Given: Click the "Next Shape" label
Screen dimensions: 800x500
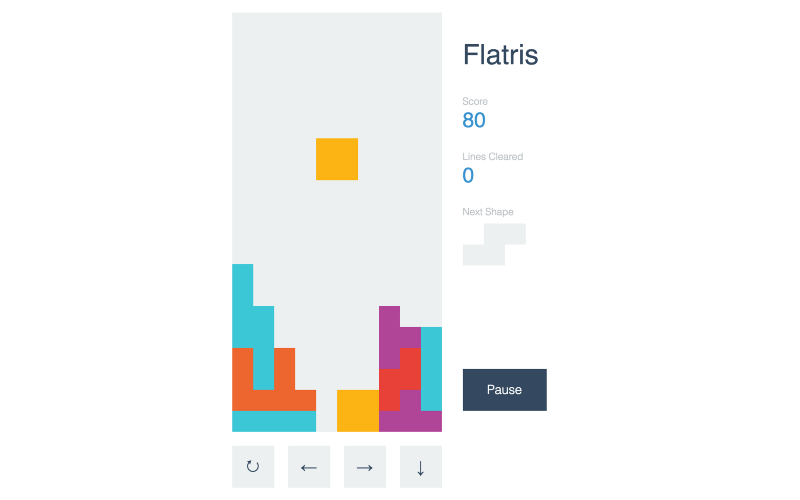Looking at the screenshot, I should click(x=488, y=212).
